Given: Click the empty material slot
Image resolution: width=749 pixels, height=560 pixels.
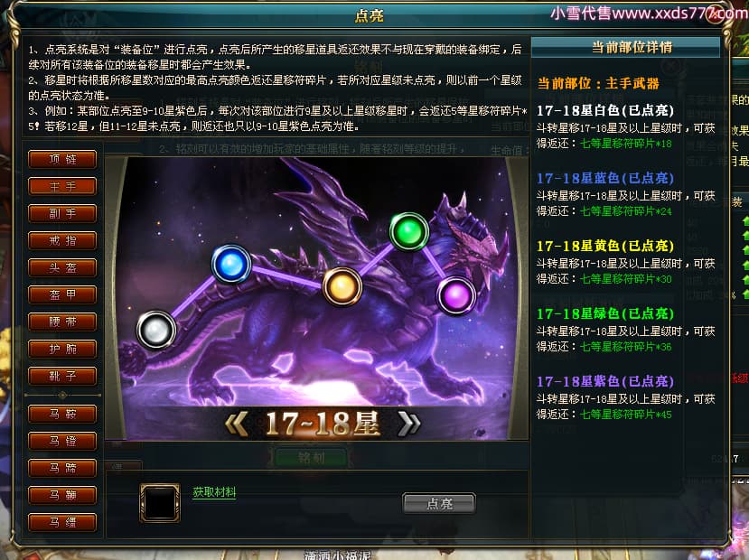Looking at the screenshot, I should click(x=160, y=502).
